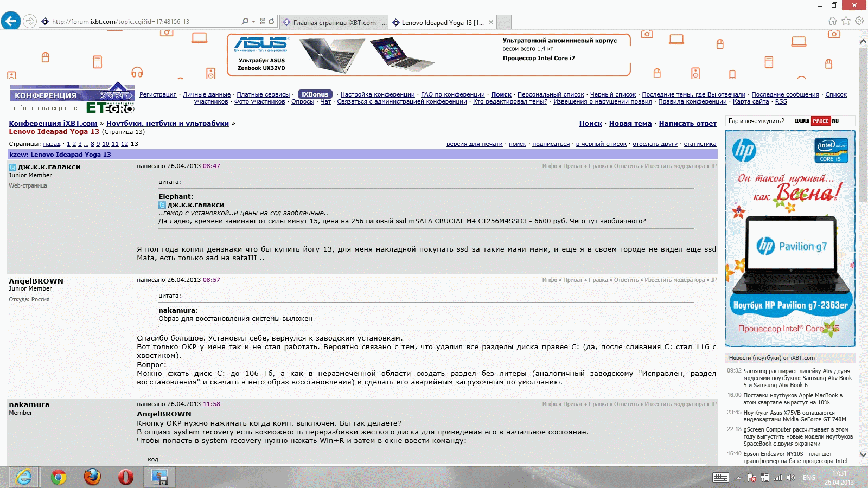Go back with the browser back arrow
Image resolution: width=868 pixels, height=488 pixels.
11,21
